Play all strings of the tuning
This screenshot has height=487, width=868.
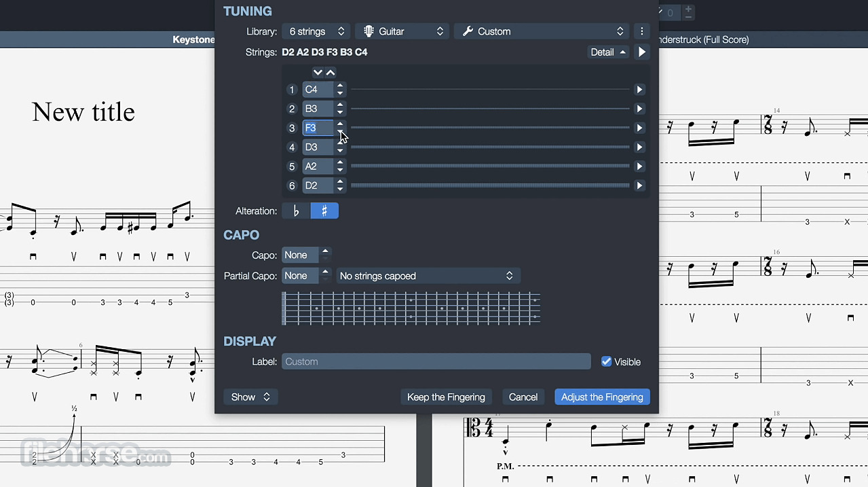click(642, 52)
